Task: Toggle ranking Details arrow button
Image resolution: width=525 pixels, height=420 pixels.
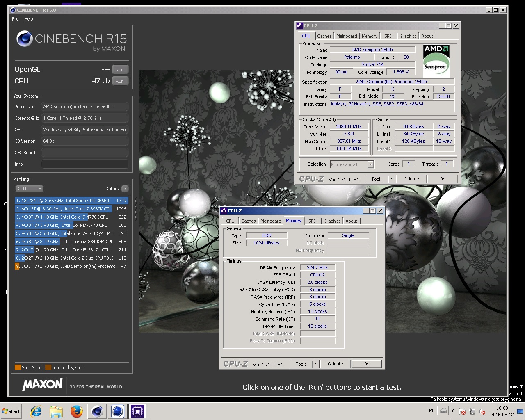Action: click(125, 189)
